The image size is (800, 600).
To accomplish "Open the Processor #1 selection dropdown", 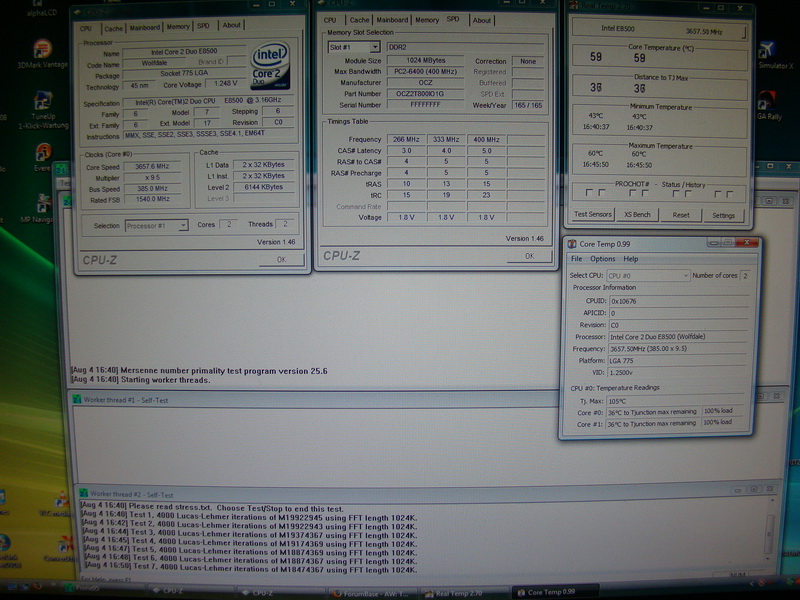I will 183,226.
